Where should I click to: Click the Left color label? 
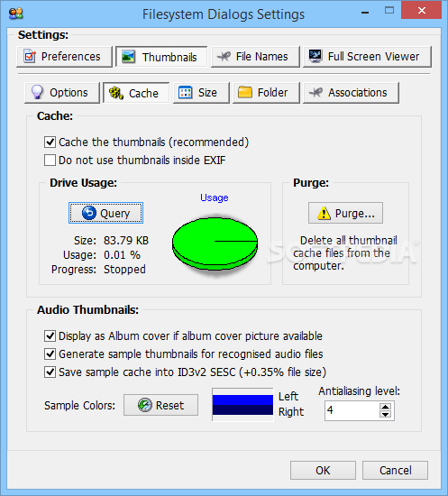tap(288, 397)
